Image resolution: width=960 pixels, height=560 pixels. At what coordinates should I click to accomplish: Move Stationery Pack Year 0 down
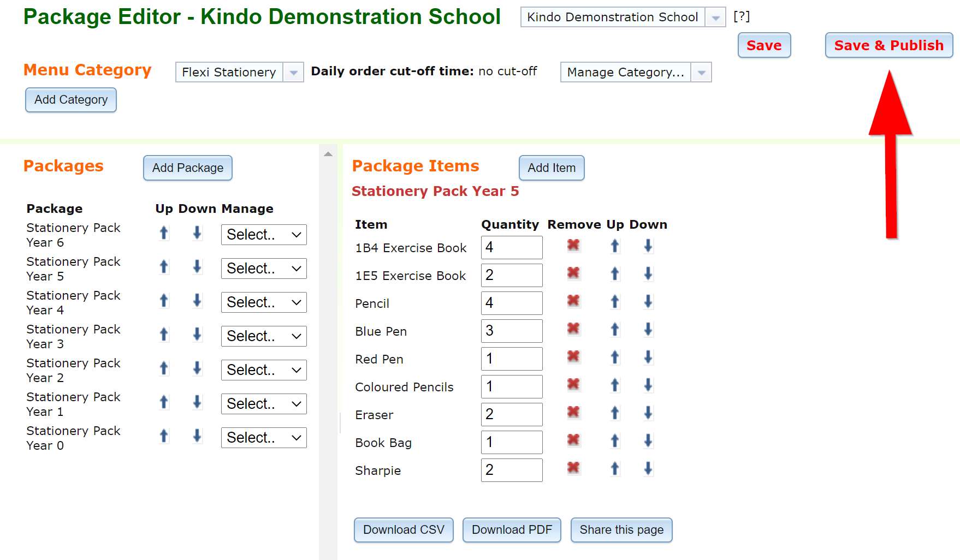(197, 436)
